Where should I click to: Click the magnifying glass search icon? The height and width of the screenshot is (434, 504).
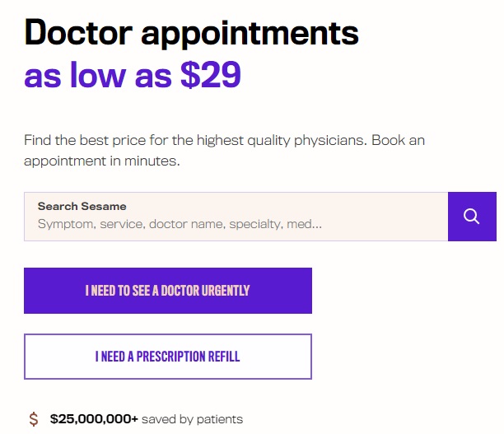(472, 217)
